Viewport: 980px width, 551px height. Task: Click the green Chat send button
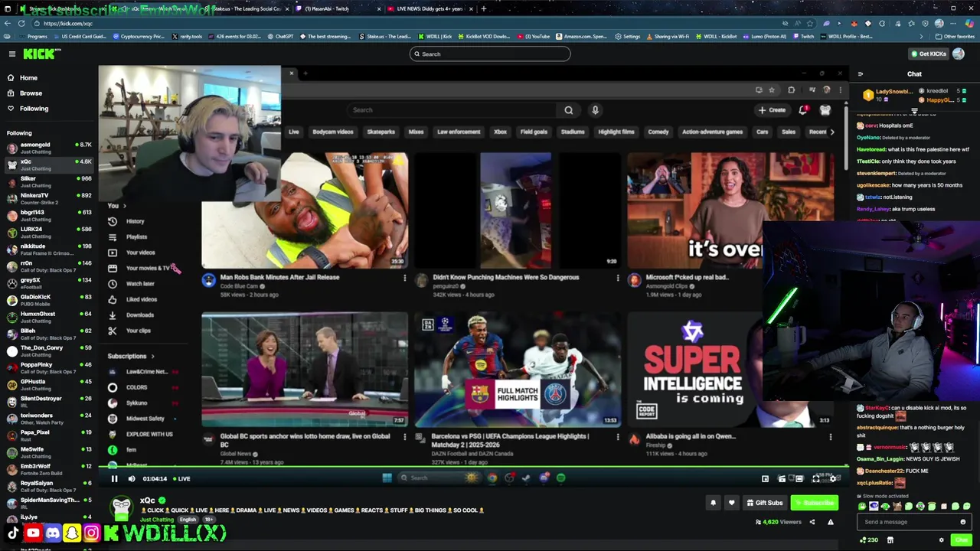(x=961, y=540)
